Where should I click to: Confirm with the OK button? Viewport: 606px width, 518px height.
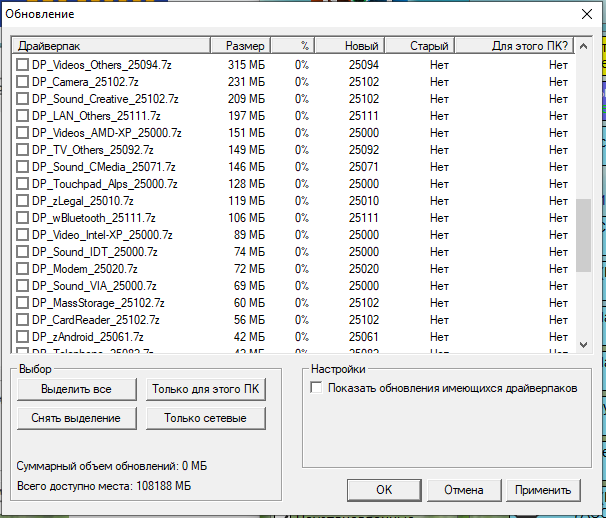[384, 490]
